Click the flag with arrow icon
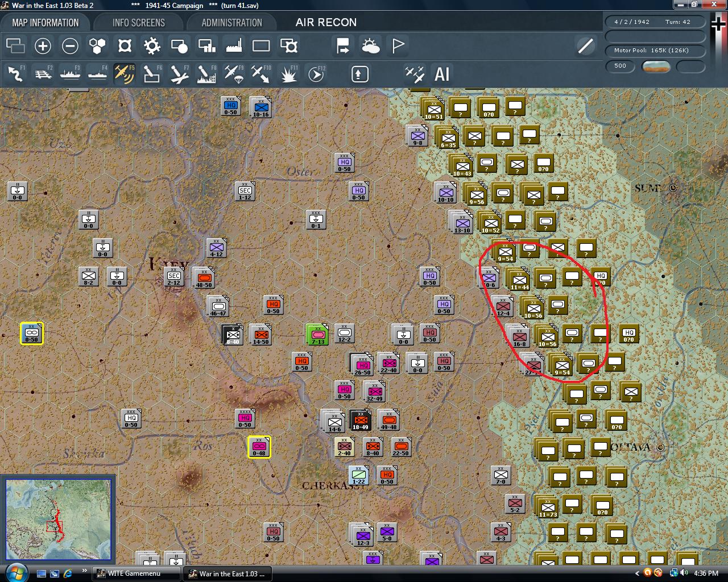The image size is (728, 582). pos(343,46)
